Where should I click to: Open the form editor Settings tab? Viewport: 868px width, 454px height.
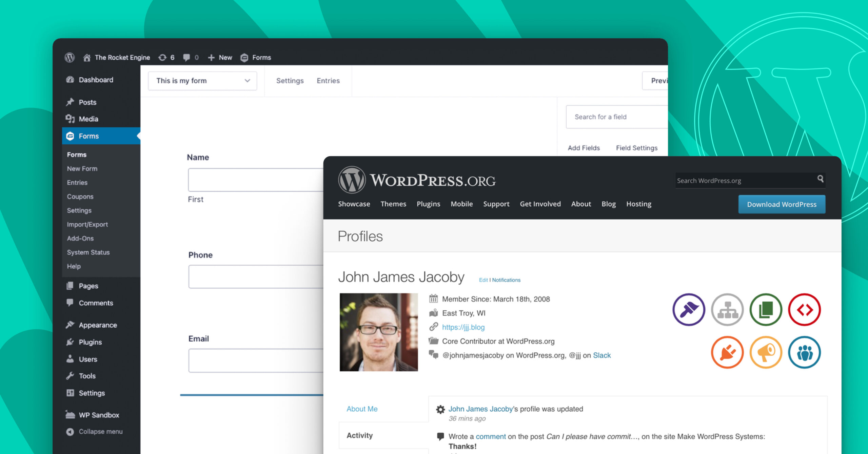click(x=290, y=81)
